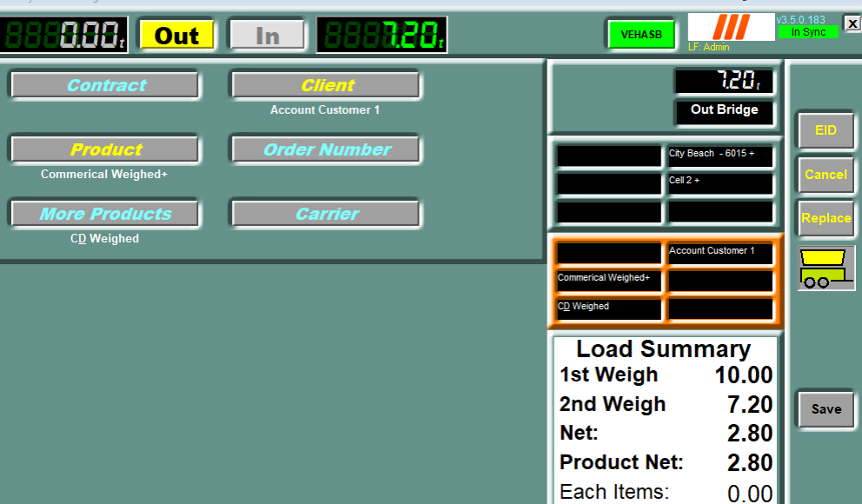
Task: Open the Product selector
Action: 105,149
